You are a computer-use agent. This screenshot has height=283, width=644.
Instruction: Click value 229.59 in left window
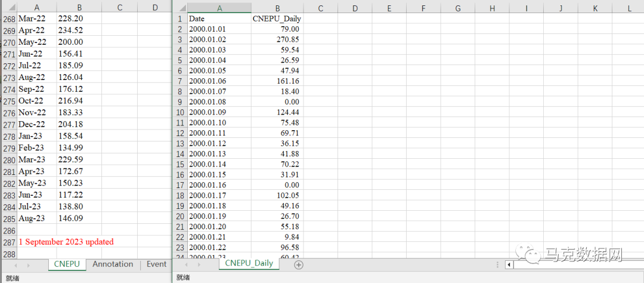pos(79,159)
